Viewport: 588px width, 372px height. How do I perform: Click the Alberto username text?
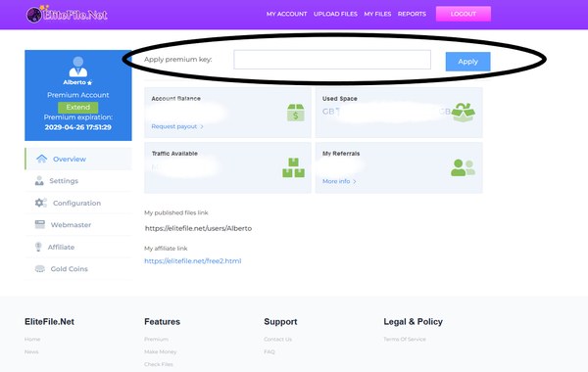click(74, 82)
